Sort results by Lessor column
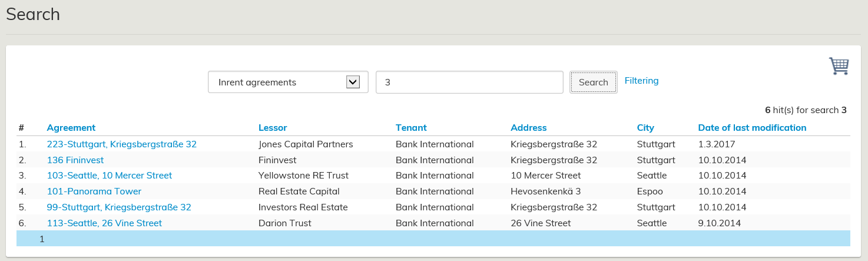Screen dimensions: 868x261 point(273,128)
